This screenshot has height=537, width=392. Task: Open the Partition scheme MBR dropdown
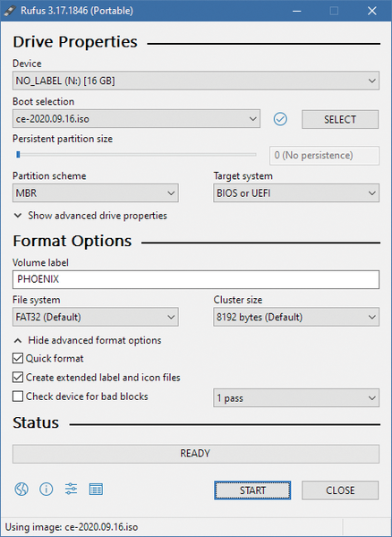96,193
